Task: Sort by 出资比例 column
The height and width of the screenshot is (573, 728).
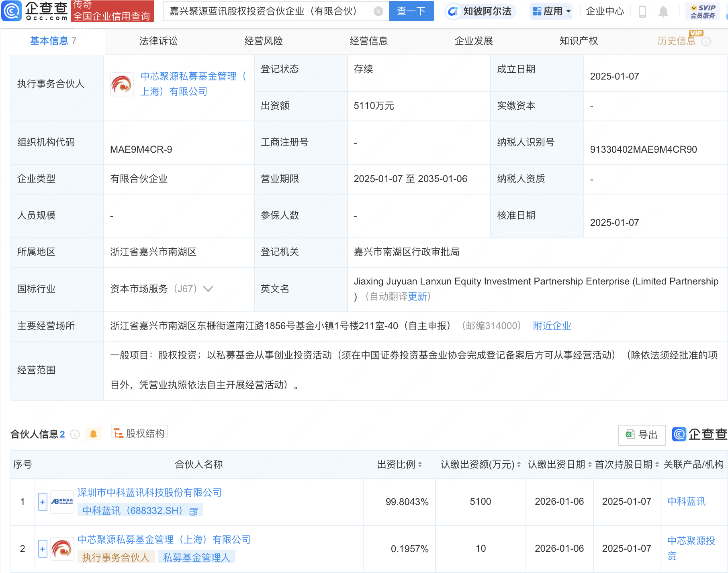Action: pos(420,465)
